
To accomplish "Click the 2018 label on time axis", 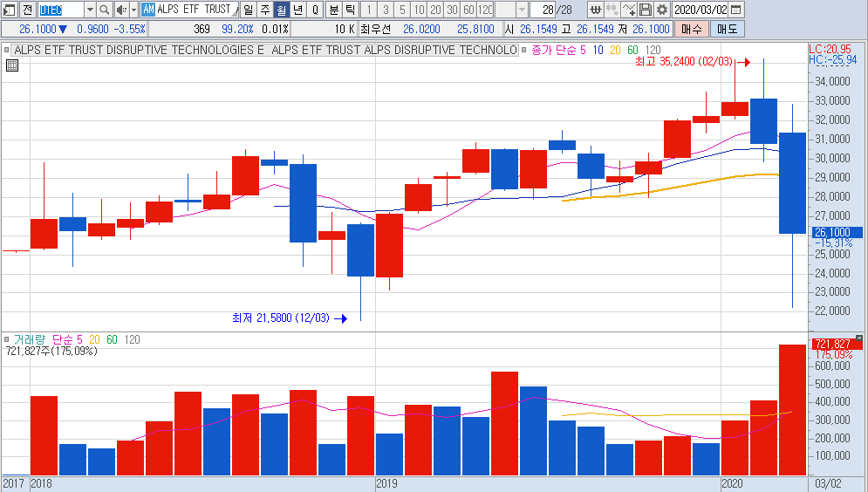I will click(x=41, y=483).
